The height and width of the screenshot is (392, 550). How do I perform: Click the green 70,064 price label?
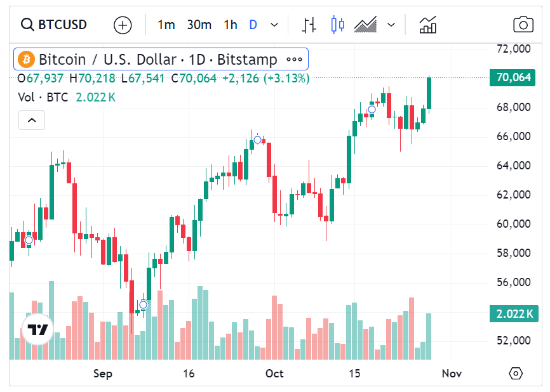tap(513, 77)
